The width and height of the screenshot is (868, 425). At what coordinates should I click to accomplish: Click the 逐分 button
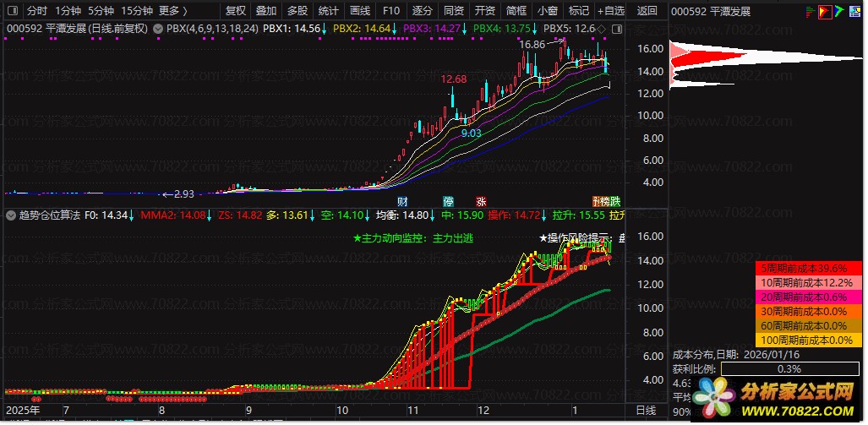tap(423, 10)
